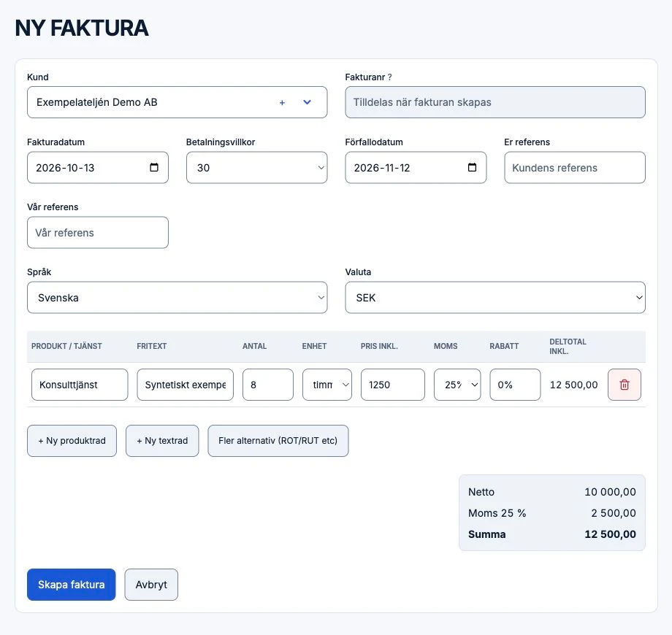Click the Fakturadatum field 2026-10-13
The width and height of the screenshot is (672, 635).
point(98,167)
